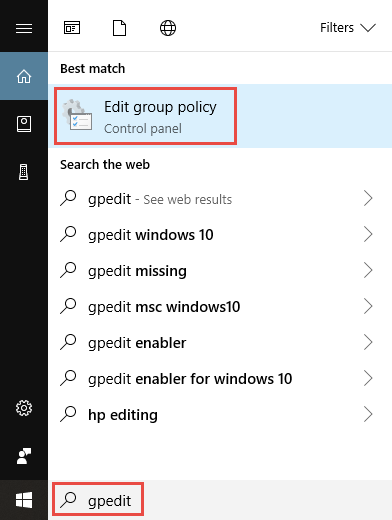
Task: Open the Settings gear icon
Action: (x=24, y=408)
